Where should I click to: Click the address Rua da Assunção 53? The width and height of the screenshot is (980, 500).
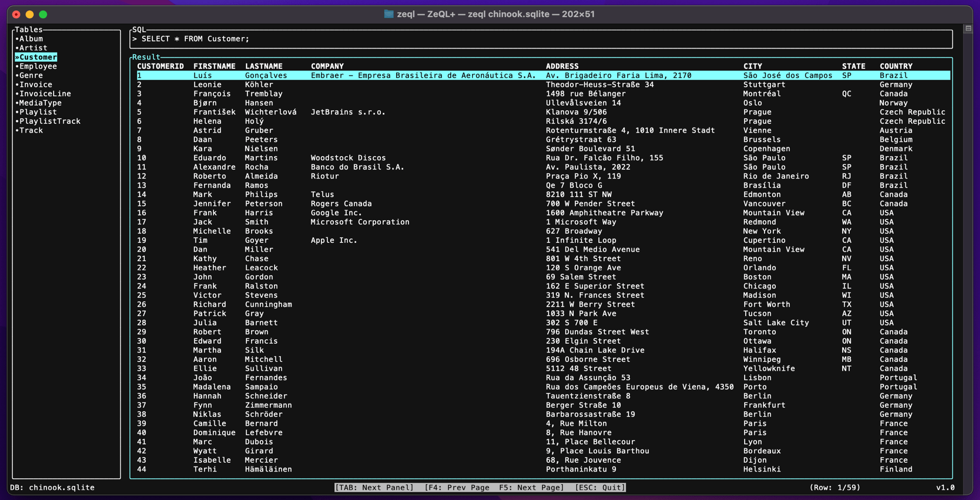pyautogui.click(x=588, y=378)
